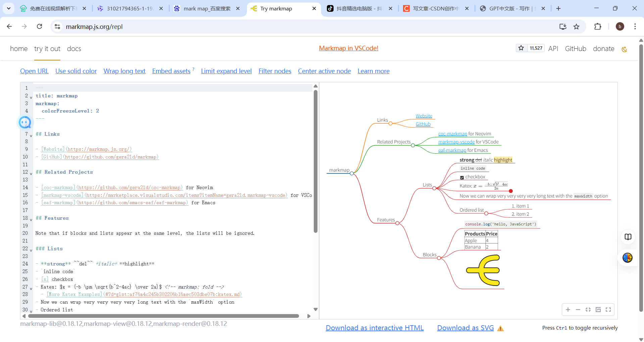The height and width of the screenshot is (342, 644).
Task: Click the Download as SVG link
Action: coord(465,328)
